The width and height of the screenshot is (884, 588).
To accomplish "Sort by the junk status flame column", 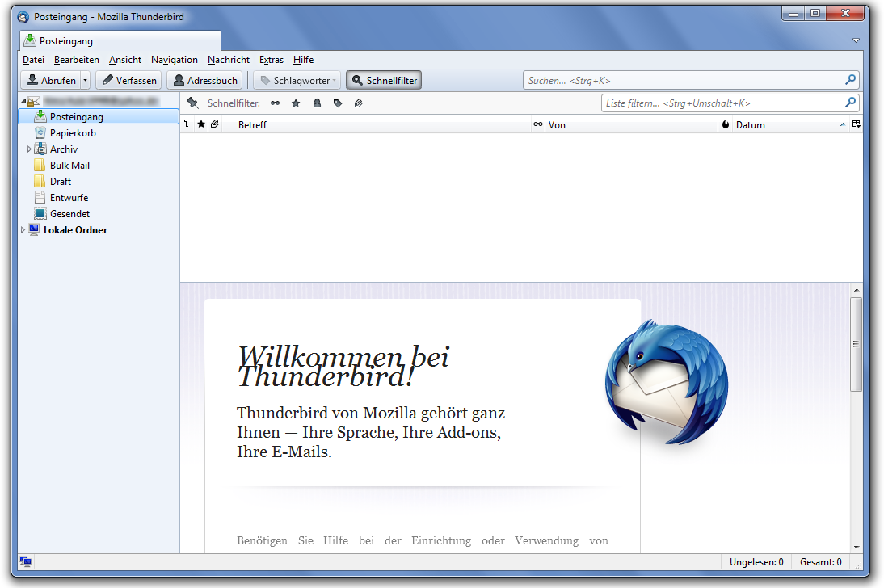I will tap(725, 124).
